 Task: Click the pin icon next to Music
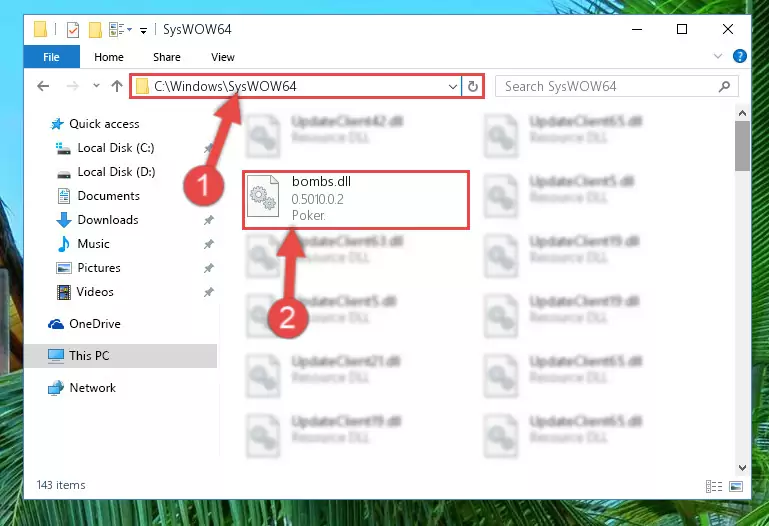[208, 244]
